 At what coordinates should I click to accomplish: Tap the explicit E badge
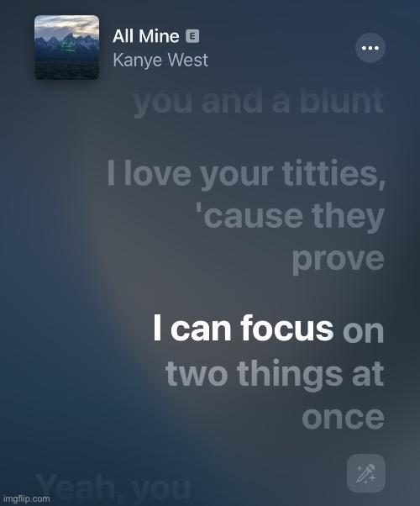[192, 36]
